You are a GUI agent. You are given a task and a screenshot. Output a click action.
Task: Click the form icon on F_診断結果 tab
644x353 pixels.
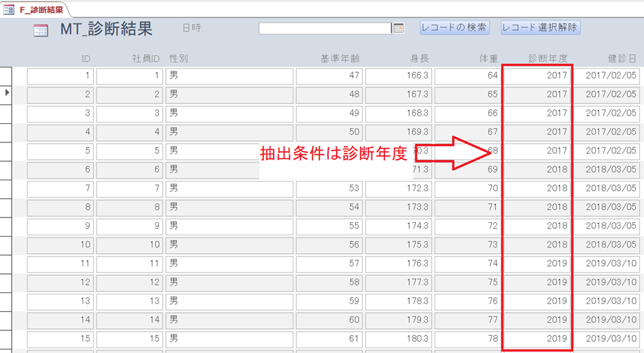tap(9, 9)
